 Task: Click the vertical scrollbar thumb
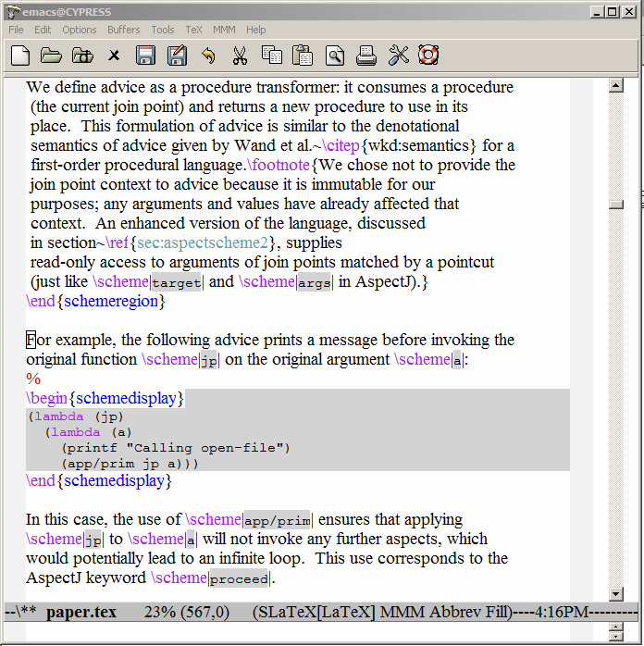[x=616, y=205]
